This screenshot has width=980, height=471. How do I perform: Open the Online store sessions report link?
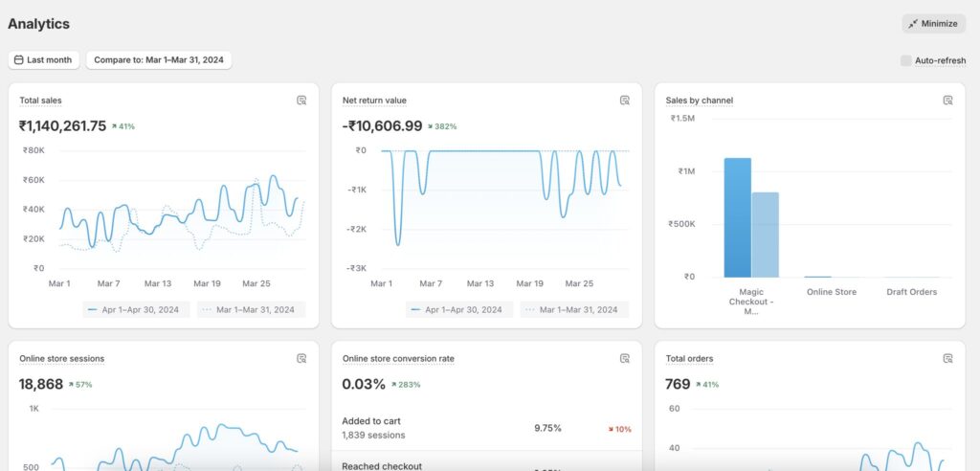coord(61,359)
